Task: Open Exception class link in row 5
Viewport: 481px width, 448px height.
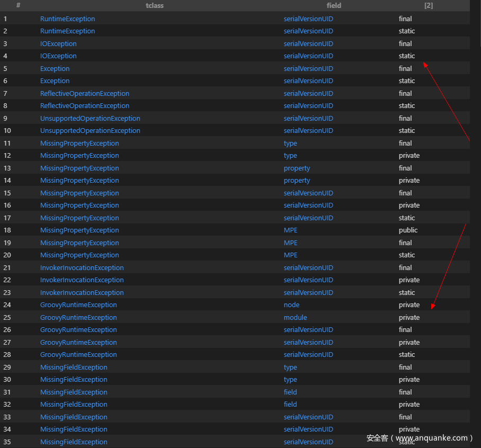Action: click(55, 68)
